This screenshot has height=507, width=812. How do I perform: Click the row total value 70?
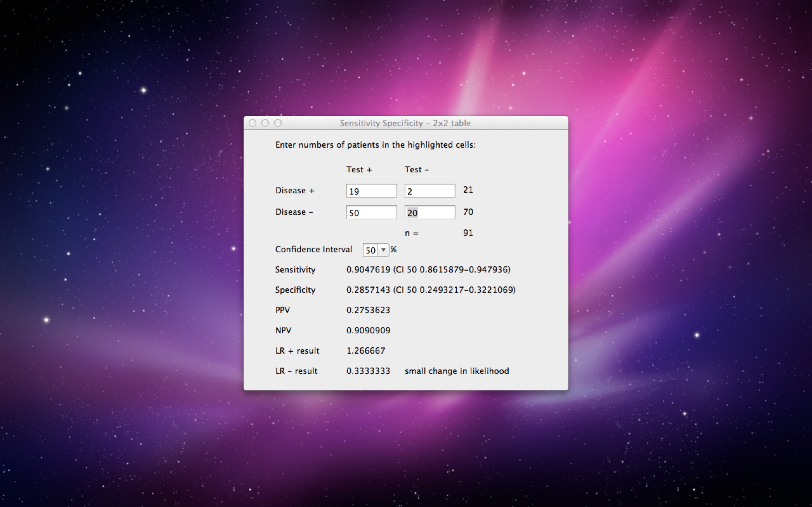pos(469,212)
